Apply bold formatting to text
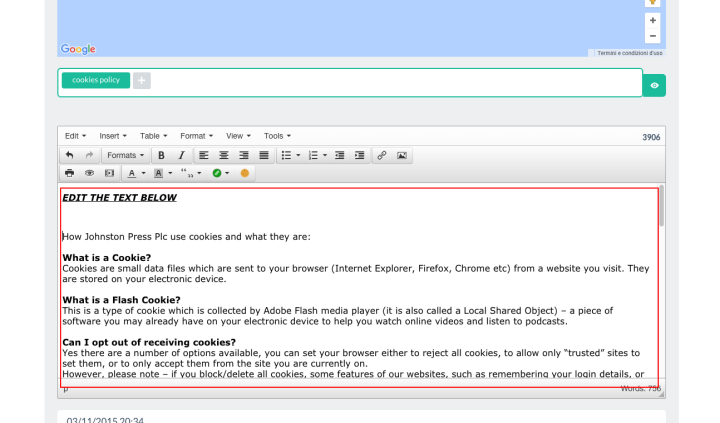Screen dimensions: 720x423 point(161,156)
